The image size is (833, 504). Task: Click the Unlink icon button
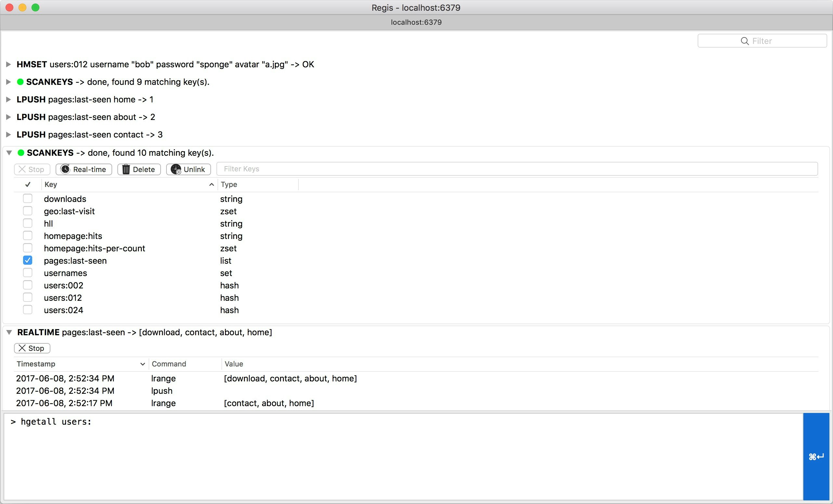(x=176, y=169)
